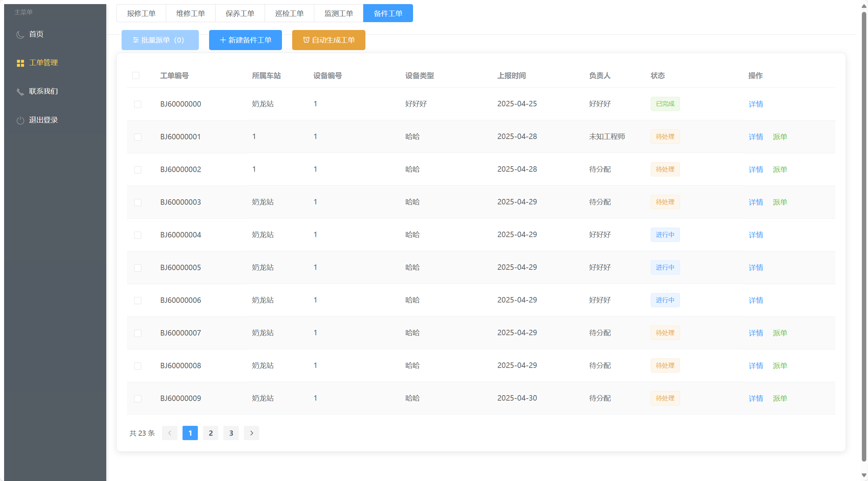
Task: Click the plus icon on 新建备件工单
Action: (223, 40)
